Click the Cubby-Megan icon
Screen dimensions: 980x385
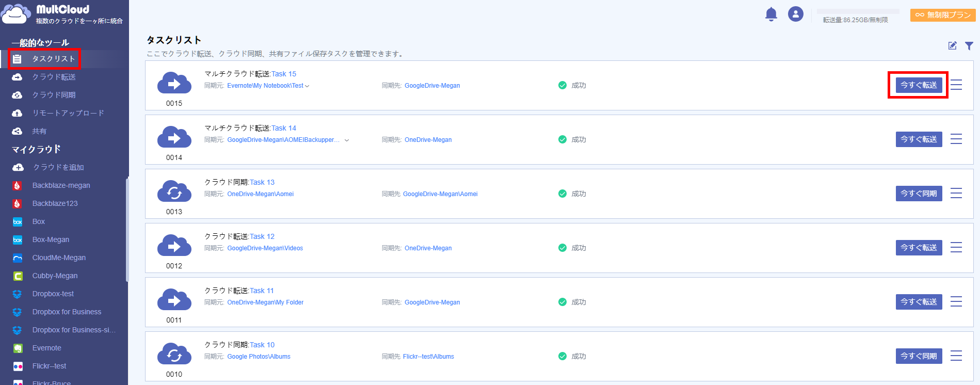(x=18, y=276)
